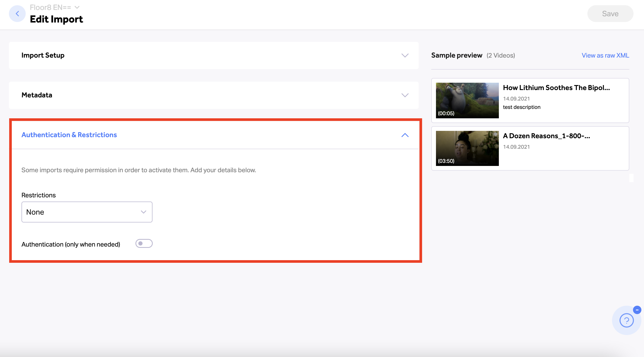Click the 14.09.2021 date under Dozen Reasons

click(516, 147)
